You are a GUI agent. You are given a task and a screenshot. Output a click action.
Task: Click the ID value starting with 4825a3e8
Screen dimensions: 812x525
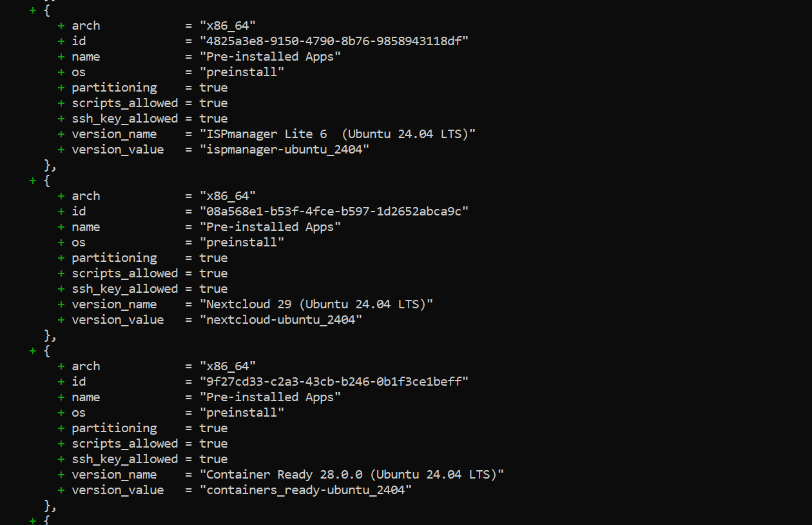tap(334, 41)
